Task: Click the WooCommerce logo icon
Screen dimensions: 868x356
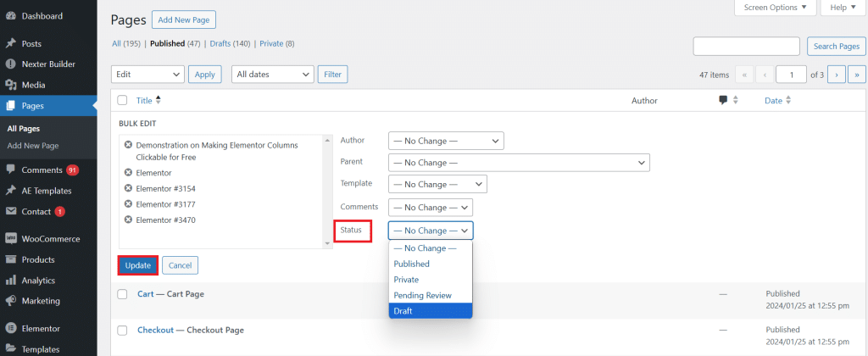Action: 10,239
